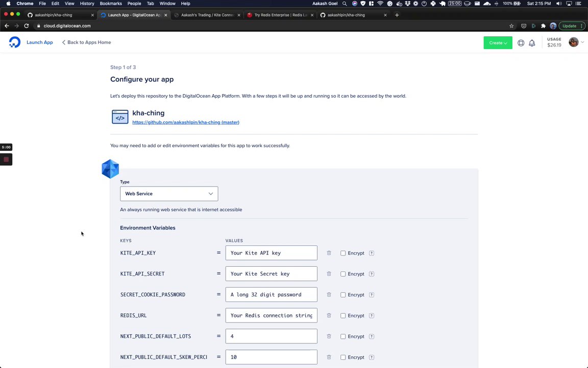This screenshot has width=588, height=368.
Task: Open the History menu
Action: coord(87,4)
